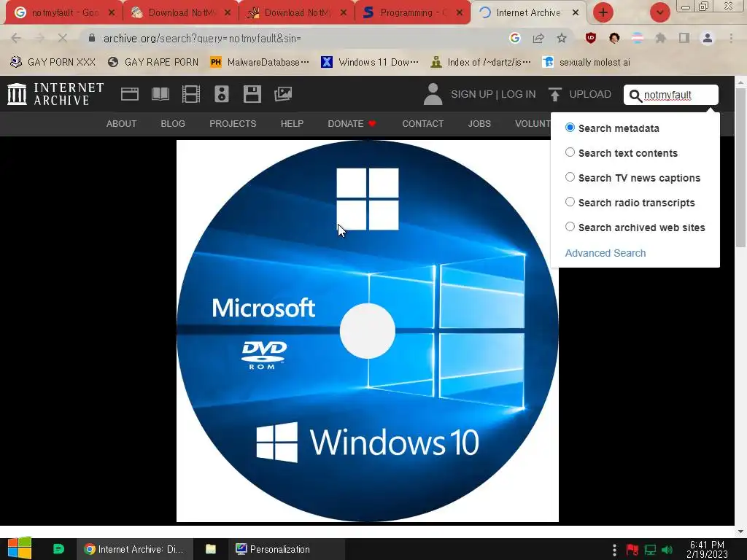Viewport: 747px width, 560px height.
Task: Click the Google icon in address bar
Action: click(514, 38)
